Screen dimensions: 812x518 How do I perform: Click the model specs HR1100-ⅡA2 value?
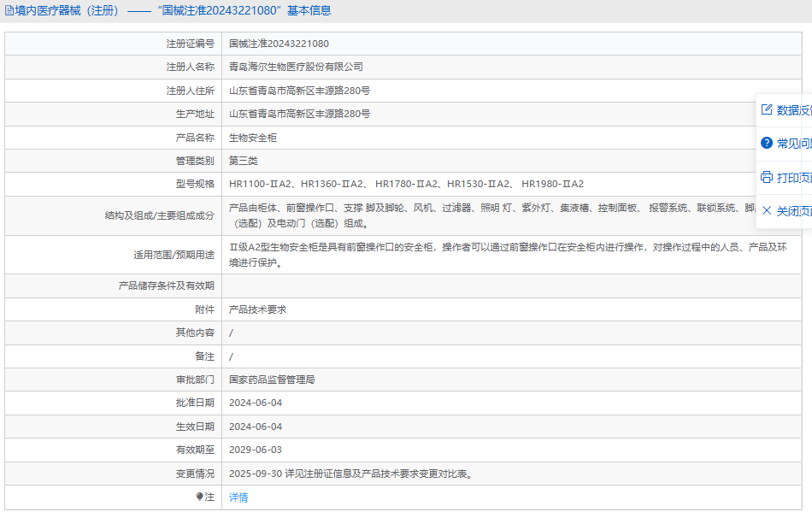[x=406, y=184]
